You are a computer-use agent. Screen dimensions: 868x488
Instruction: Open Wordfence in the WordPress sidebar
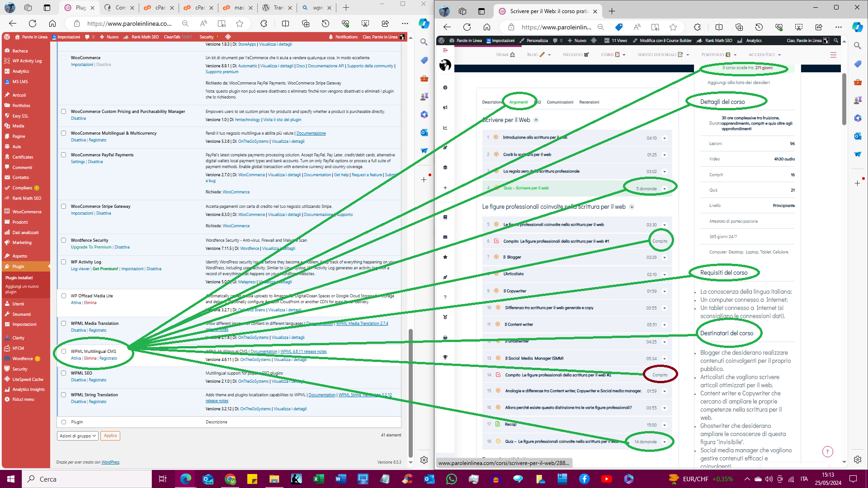pyautogui.click(x=23, y=359)
